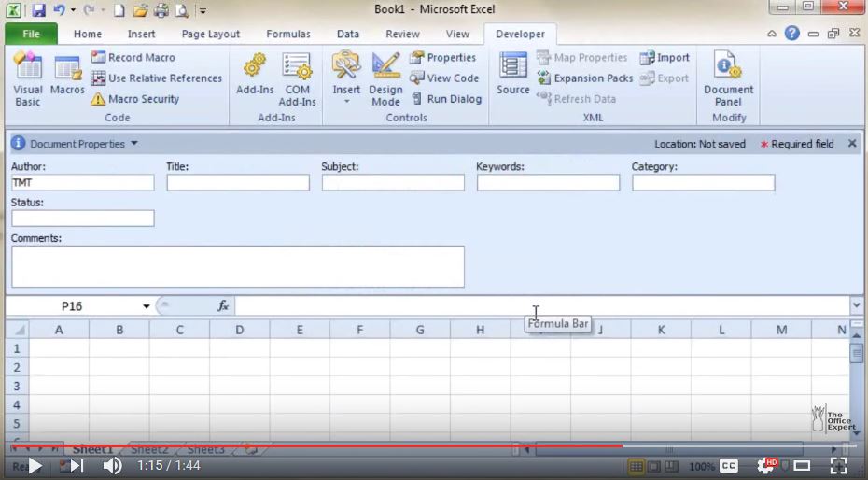Open Microsoft Excel Help icon
Image resolution: width=868 pixels, height=480 pixels.
pyautogui.click(x=792, y=34)
